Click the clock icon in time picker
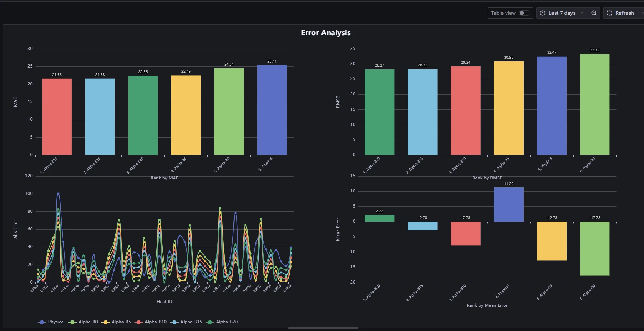Image resolution: width=644 pixels, height=331 pixels. (543, 13)
